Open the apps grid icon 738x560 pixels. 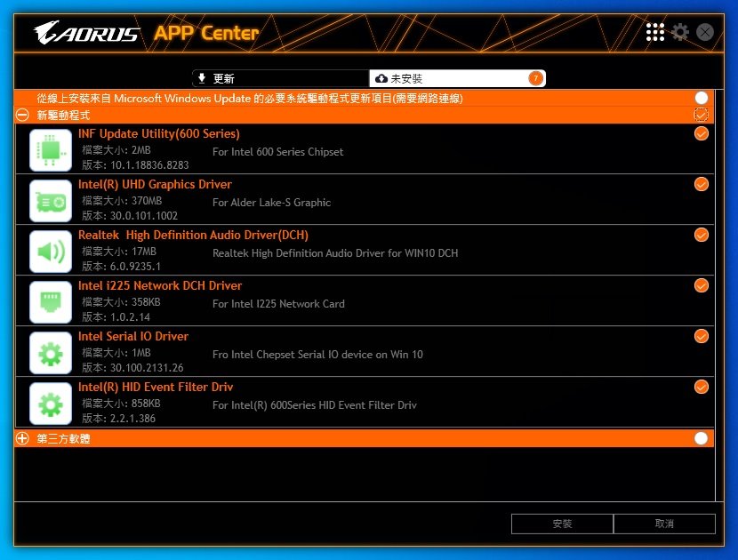pos(654,33)
